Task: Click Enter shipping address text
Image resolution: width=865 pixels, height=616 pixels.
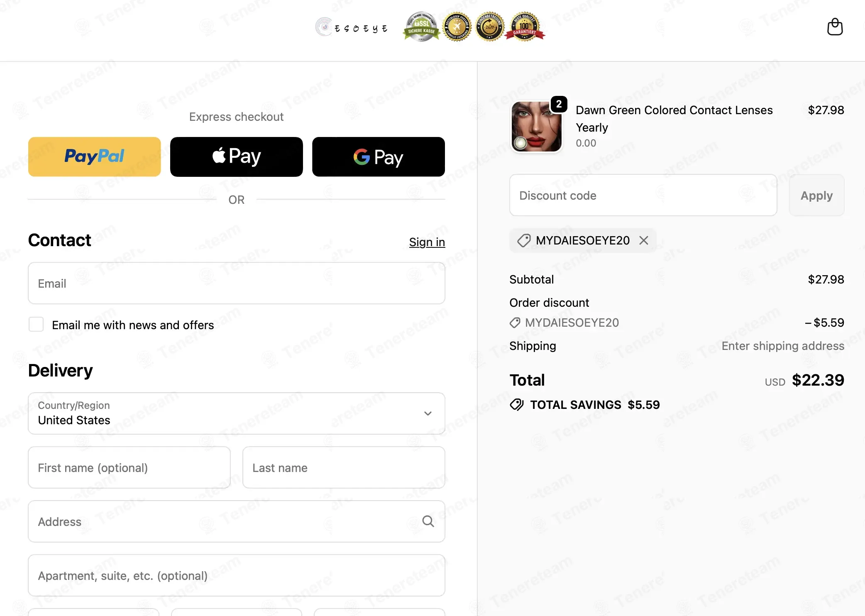Action: [x=782, y=346]
